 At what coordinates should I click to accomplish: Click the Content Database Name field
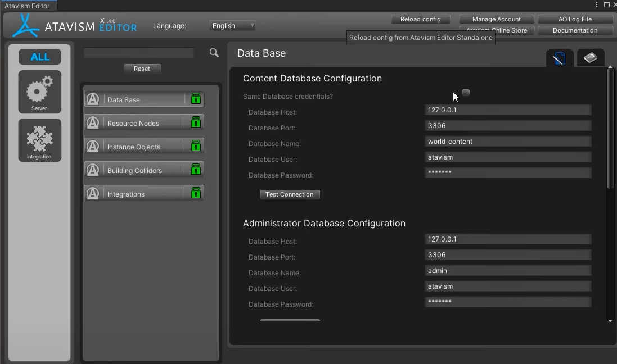click(x=507, y=142)
